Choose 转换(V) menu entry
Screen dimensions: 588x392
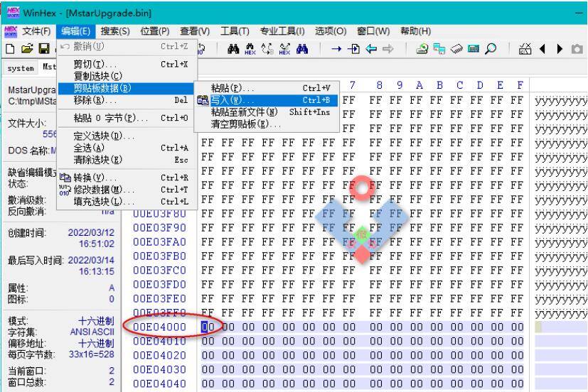127,178
